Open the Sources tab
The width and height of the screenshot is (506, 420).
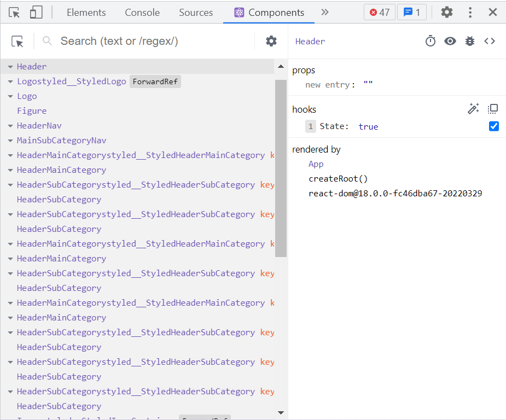coord(196,13)
